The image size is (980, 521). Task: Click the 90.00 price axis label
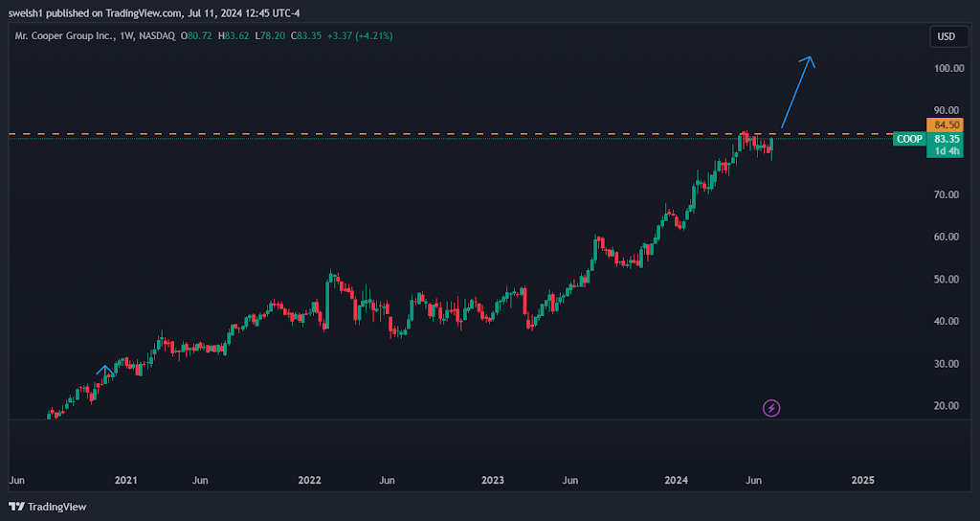tap(948, 110)
